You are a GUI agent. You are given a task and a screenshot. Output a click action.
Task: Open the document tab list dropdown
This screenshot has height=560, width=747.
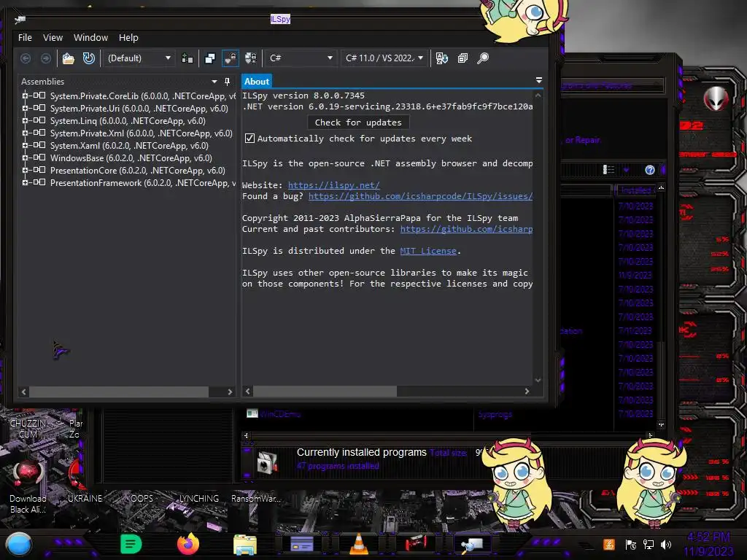[x=539, y=80]
